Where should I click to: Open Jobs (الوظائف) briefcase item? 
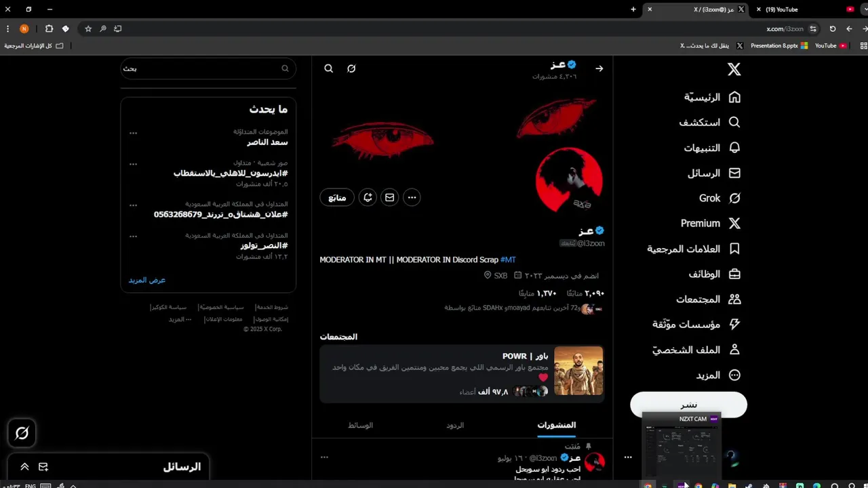coord(715,274)
